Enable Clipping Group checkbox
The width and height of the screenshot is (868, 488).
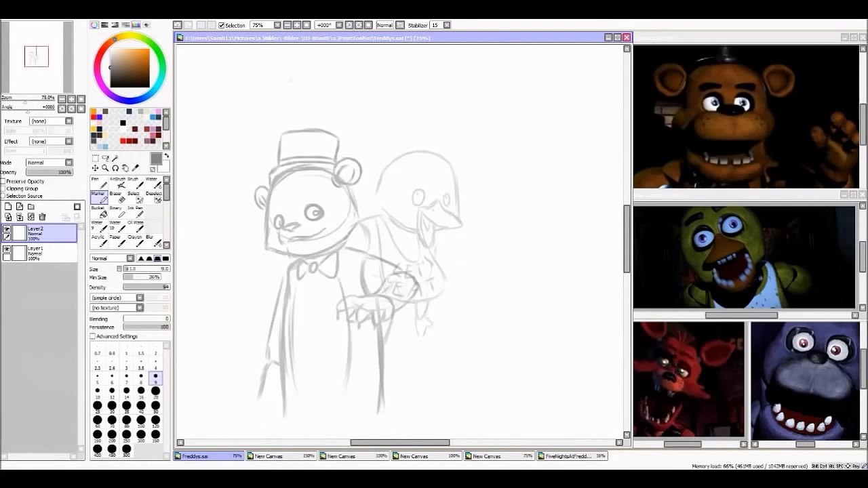3,188
